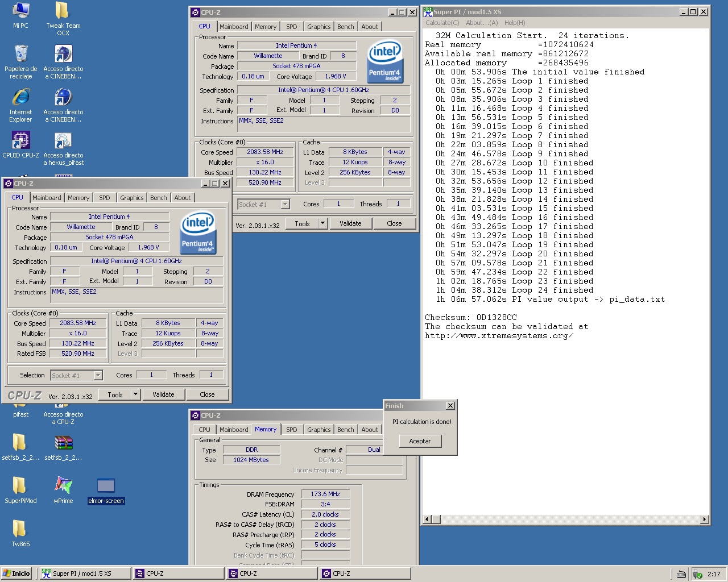This screenshot has height=582, width=728.
Task: Click the taskbar clock showing 2:17
Action: click(x=714, y=574)
